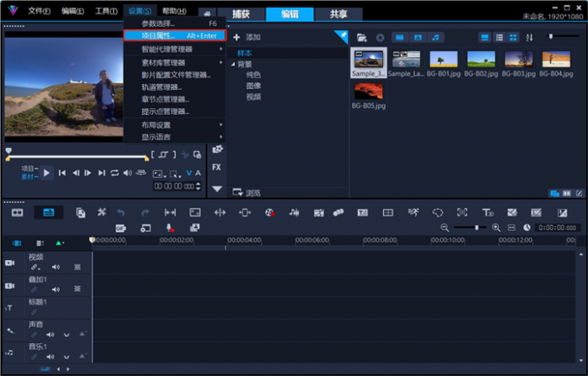This screenshot has width=588, height=376.
Task: Click the 添加 folder button
Action: pos(246,37)
